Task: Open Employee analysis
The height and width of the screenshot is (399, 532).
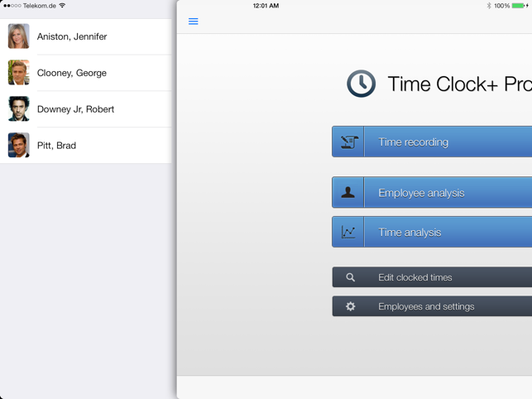Action: 432,192
